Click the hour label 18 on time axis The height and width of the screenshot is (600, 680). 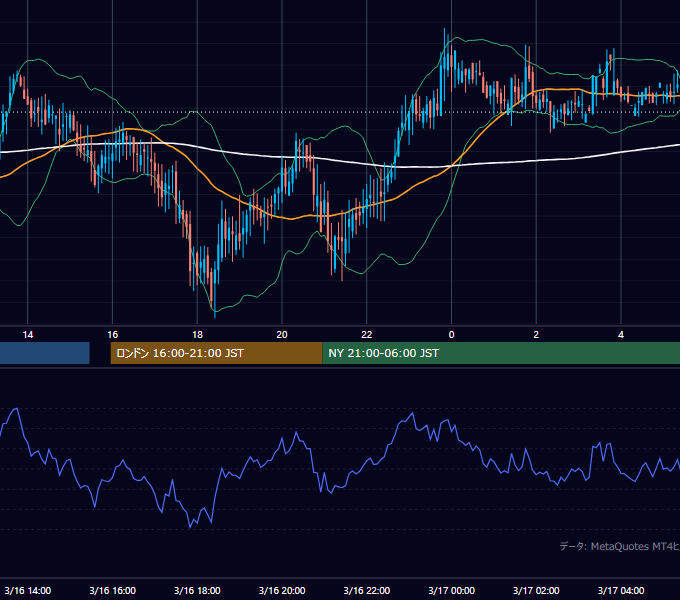(x=197, y=335)
